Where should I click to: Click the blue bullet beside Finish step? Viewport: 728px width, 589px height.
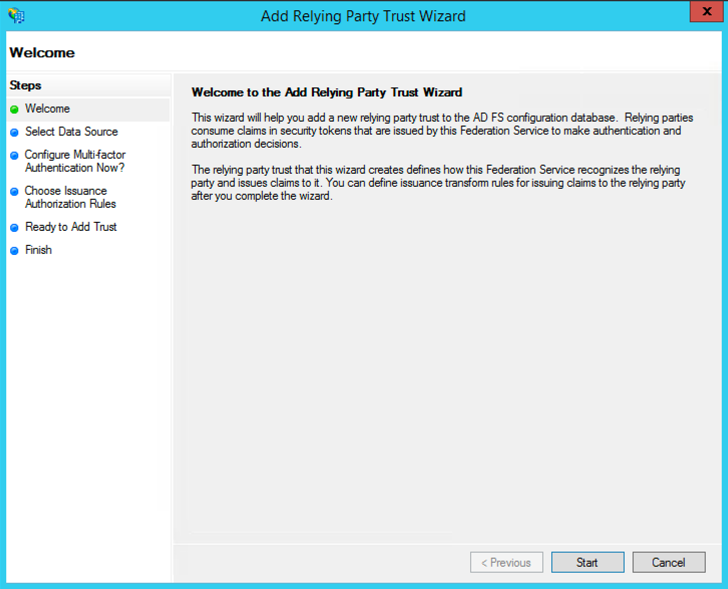coord(14,251)
